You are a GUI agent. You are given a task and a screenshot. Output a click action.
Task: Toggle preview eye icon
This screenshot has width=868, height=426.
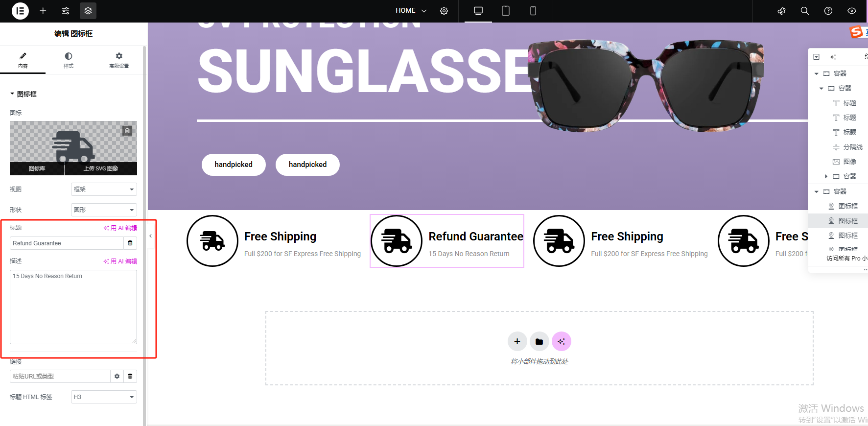(852, 11)
